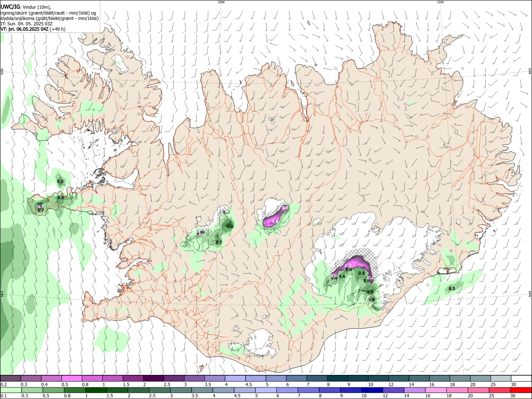
Task: Pick the dark teal swatch between 8 and 9 in top legend row
Action: point(337,379)
